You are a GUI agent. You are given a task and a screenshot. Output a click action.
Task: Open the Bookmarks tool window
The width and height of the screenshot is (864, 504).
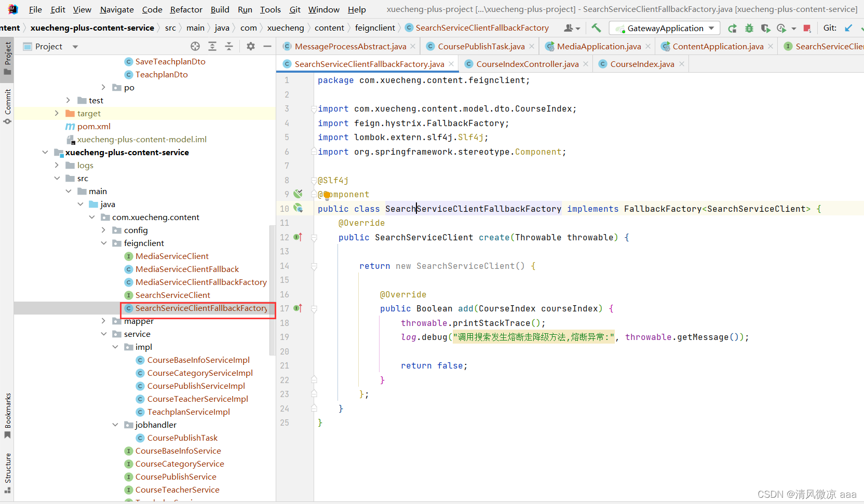tap(7, 415)
